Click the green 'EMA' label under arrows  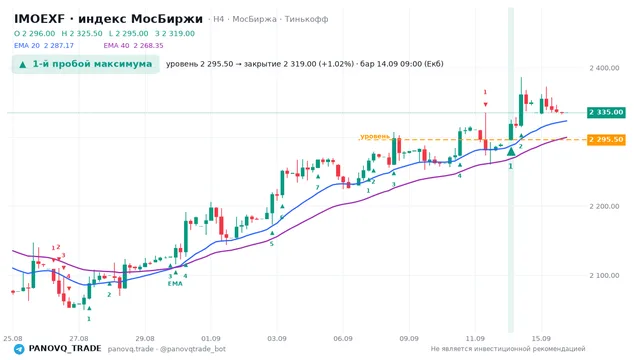(x=175, y=284)
